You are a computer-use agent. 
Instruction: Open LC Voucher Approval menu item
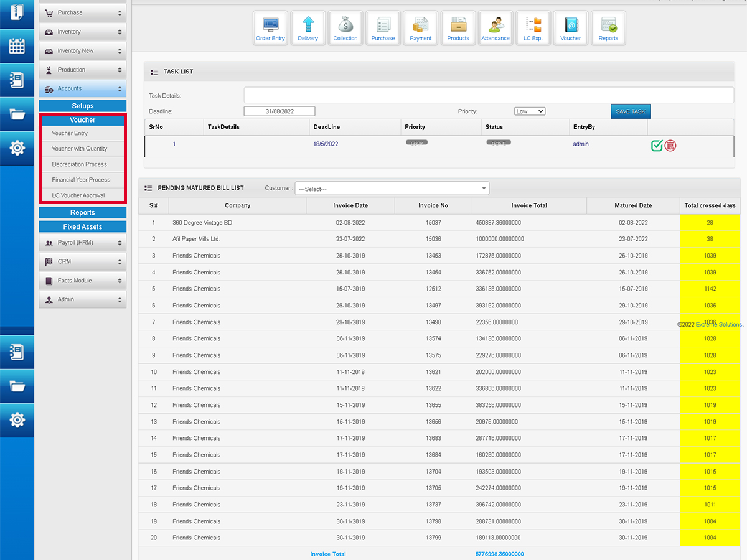[78, 195]
